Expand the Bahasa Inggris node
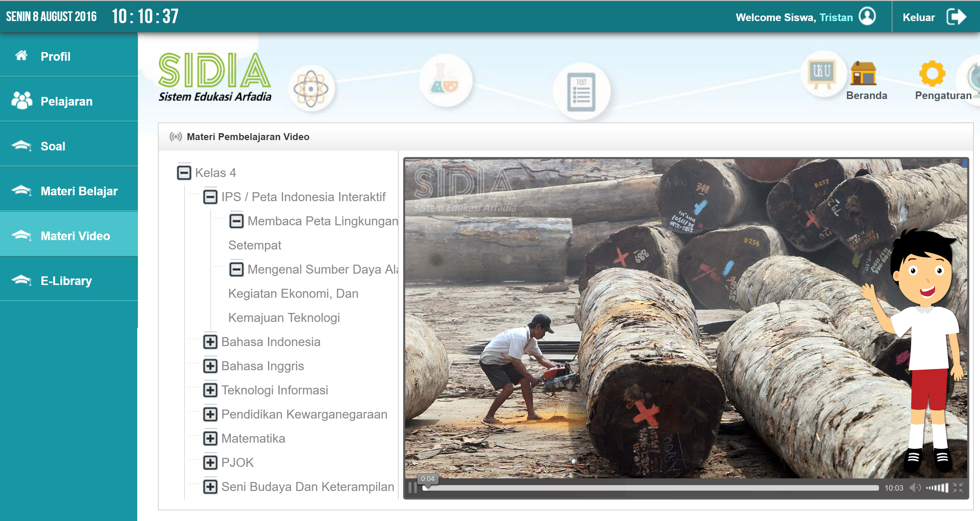This screenshot has height=521, width=980. click(210, 366)
